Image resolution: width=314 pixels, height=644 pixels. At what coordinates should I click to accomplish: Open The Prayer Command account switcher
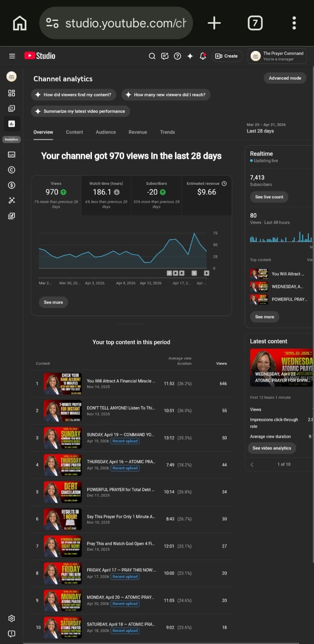click(277, 56)
